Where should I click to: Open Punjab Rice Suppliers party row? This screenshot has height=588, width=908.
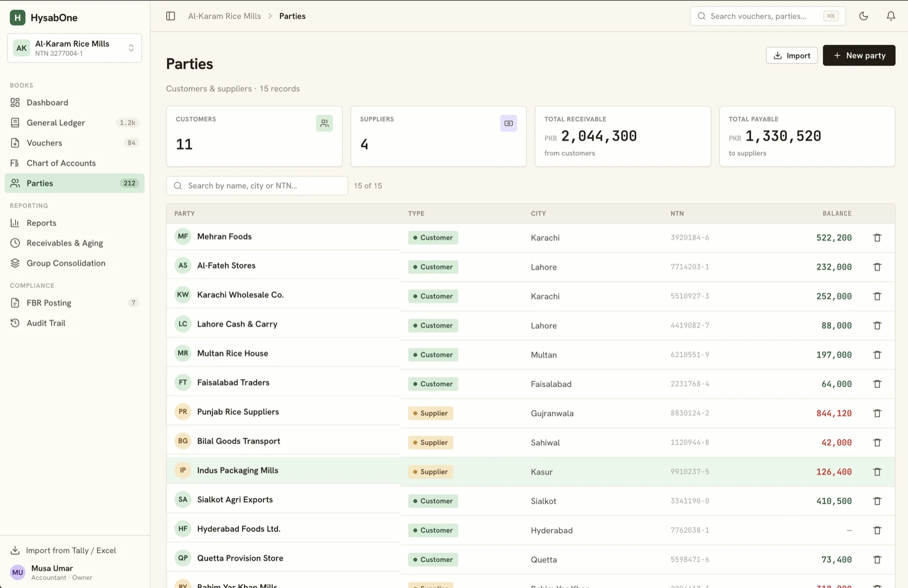pyautogui.click(x=531, y=413)
